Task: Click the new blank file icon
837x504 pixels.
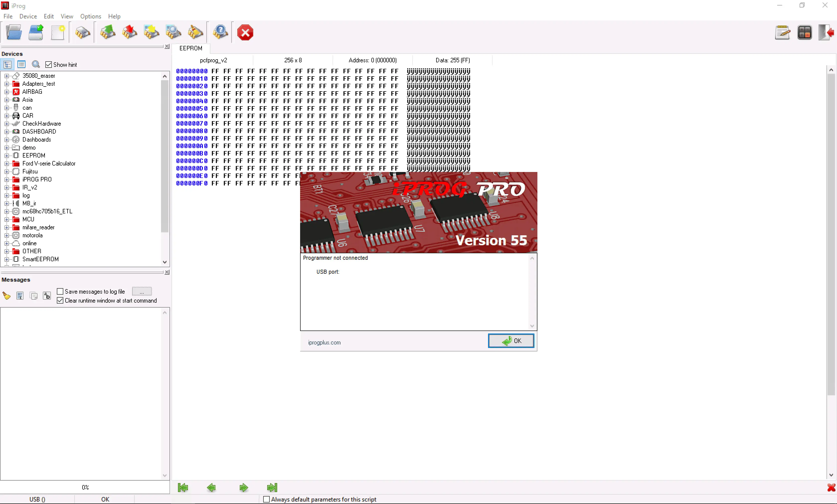Action: 58,33
